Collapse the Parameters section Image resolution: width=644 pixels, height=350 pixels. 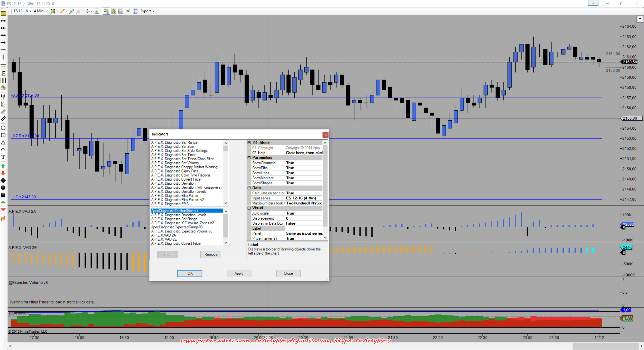pos(249,158)
